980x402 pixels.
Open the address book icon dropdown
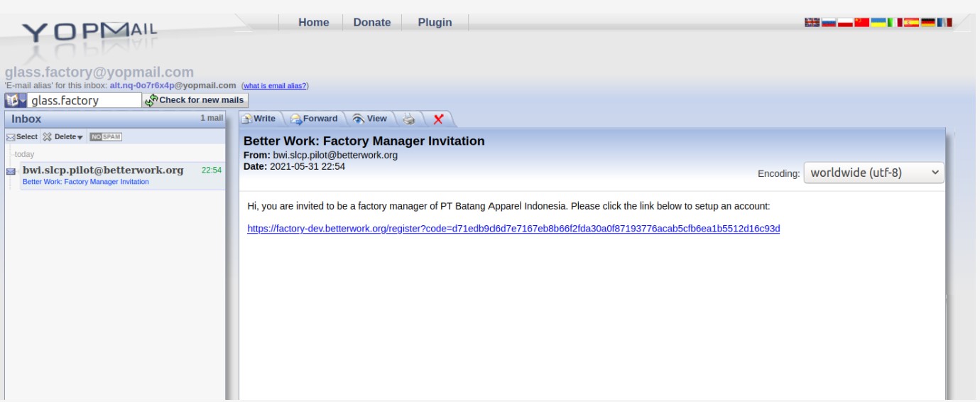pyautogui.click(x=16, y=100)
